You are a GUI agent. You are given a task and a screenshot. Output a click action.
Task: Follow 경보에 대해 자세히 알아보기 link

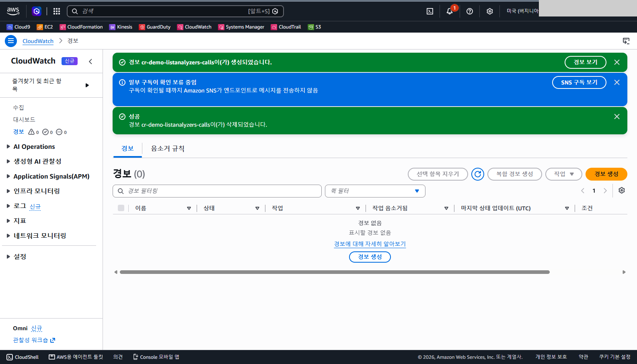[370, 244]
